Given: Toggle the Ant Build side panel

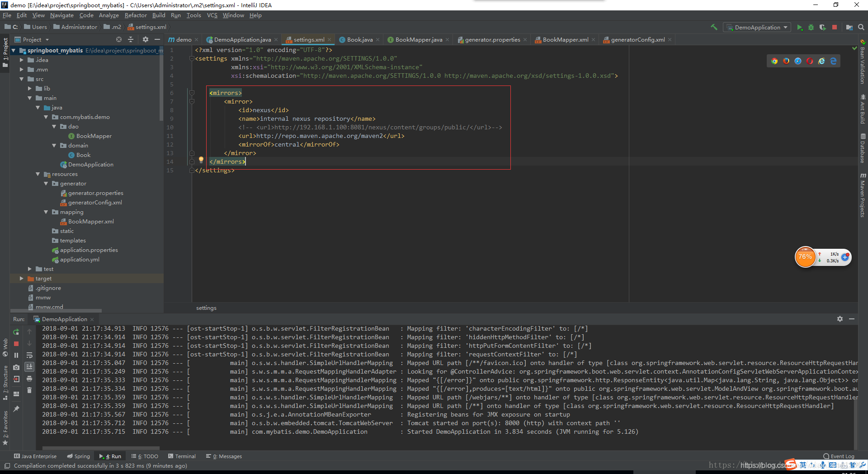Looking at the screenshot, I should tap(863, 109).
